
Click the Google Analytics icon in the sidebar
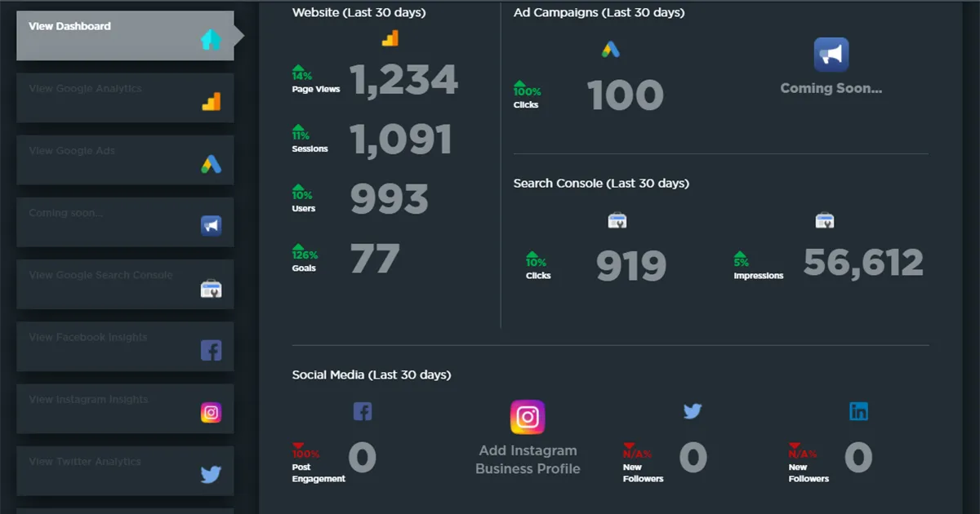(212, 102)
